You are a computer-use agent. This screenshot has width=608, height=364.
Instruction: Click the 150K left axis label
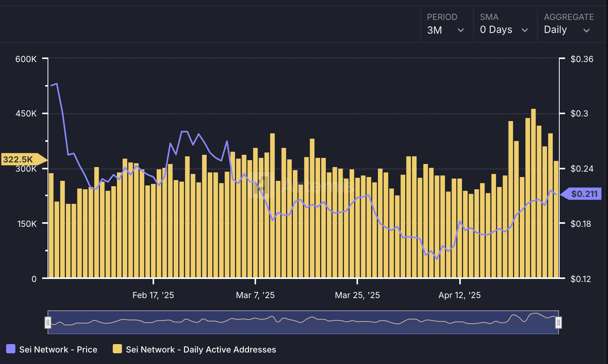pos(27,224)
